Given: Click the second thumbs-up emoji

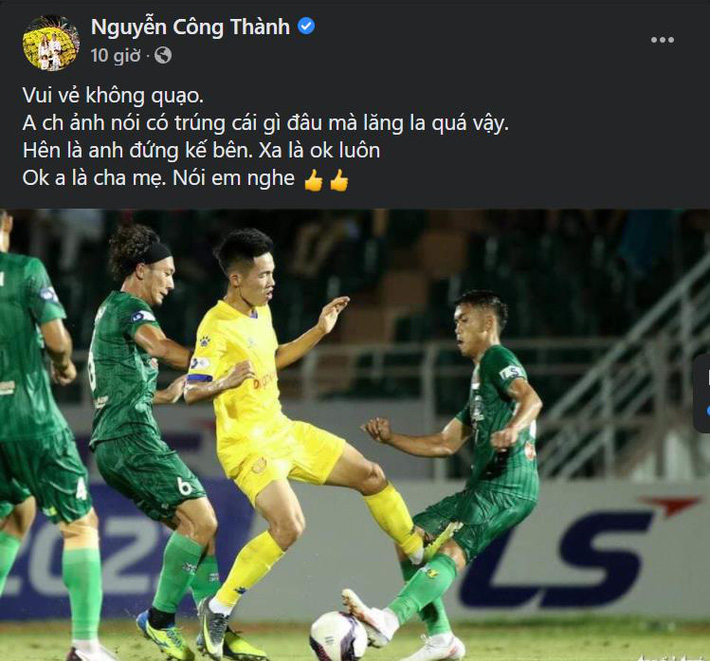Looking at the screenshot, I should point(339,180).
